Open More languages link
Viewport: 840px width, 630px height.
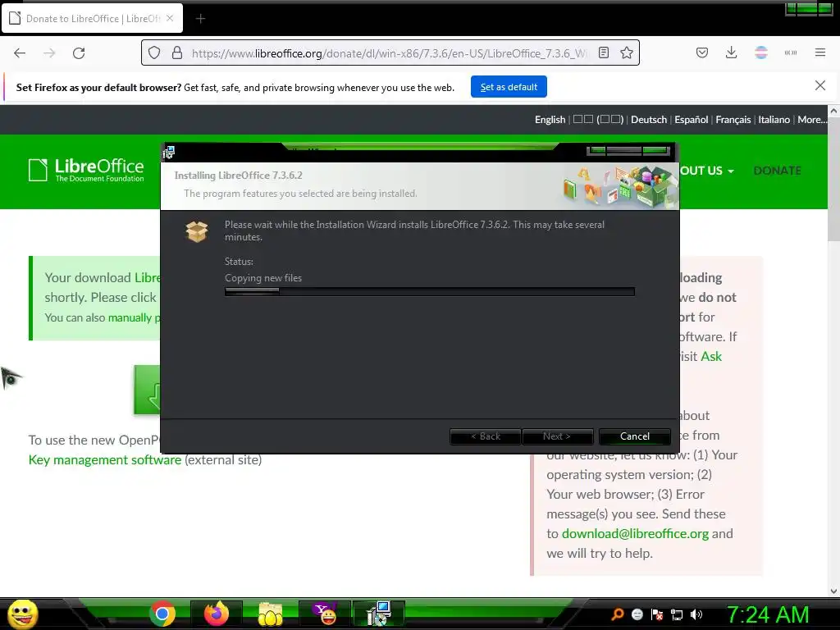(x=812, y=120)
